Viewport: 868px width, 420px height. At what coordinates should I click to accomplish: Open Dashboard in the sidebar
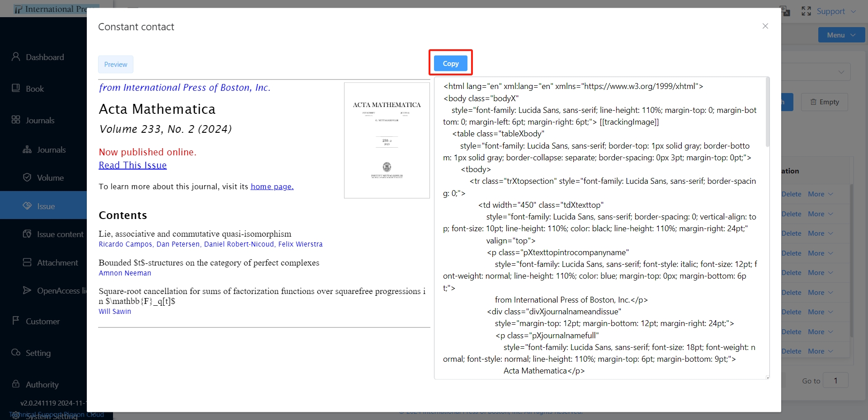(45, 57)
